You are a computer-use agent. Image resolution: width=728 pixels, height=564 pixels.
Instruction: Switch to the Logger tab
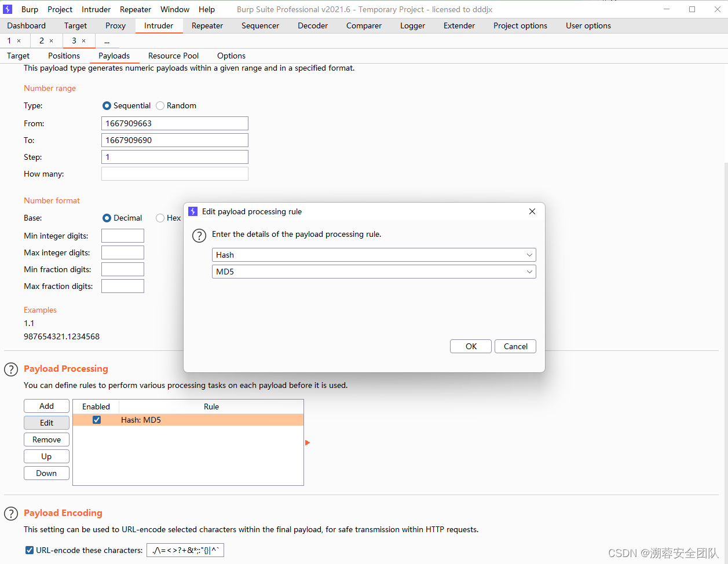coord(413,25)
